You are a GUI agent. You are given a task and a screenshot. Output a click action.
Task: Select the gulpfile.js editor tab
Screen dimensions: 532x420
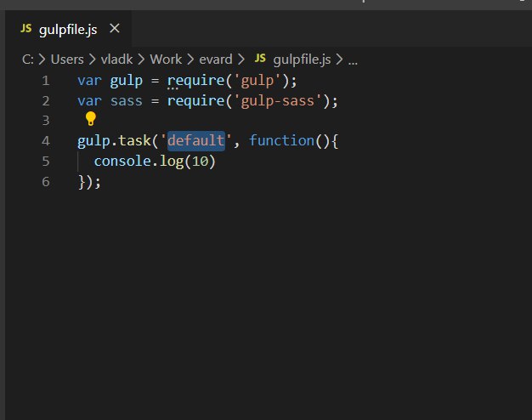[x=68, y=29]
